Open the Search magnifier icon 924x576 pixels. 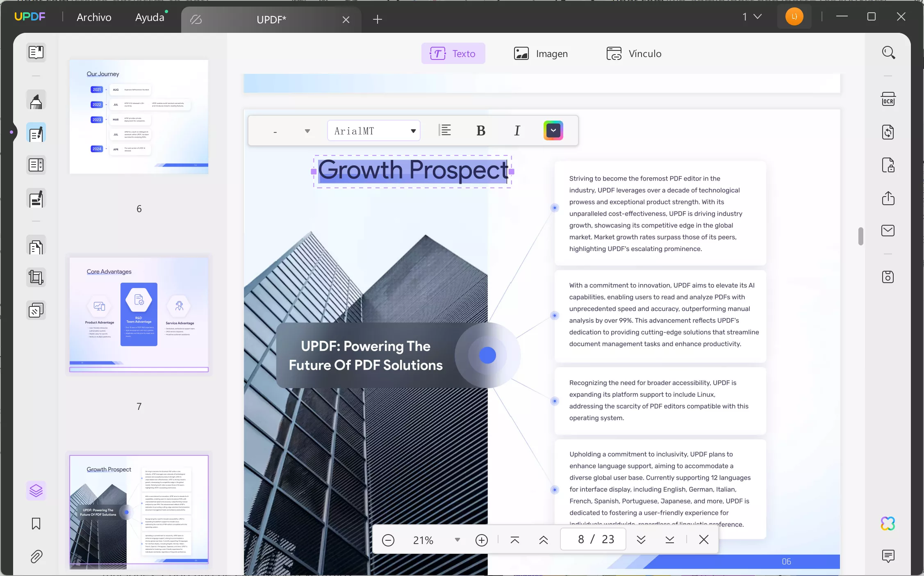click(x=888, y=53)
